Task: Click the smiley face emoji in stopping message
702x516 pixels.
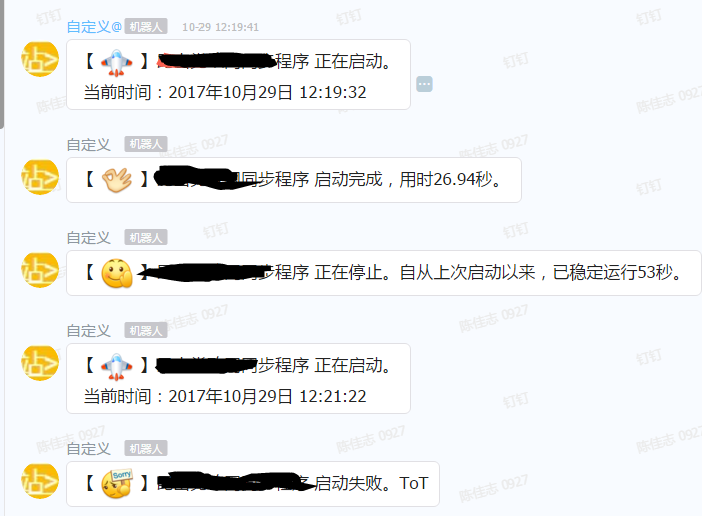Action: point(117,273)
